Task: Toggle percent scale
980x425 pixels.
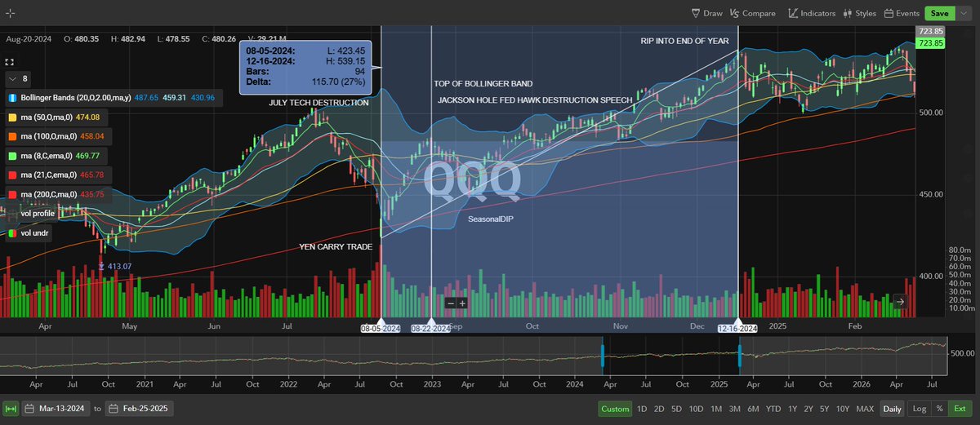Action: tap(939, 409)
